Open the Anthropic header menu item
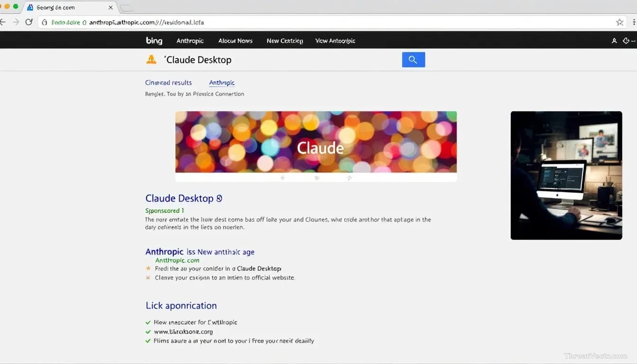The image size is (637, 364). coord(190,41)
